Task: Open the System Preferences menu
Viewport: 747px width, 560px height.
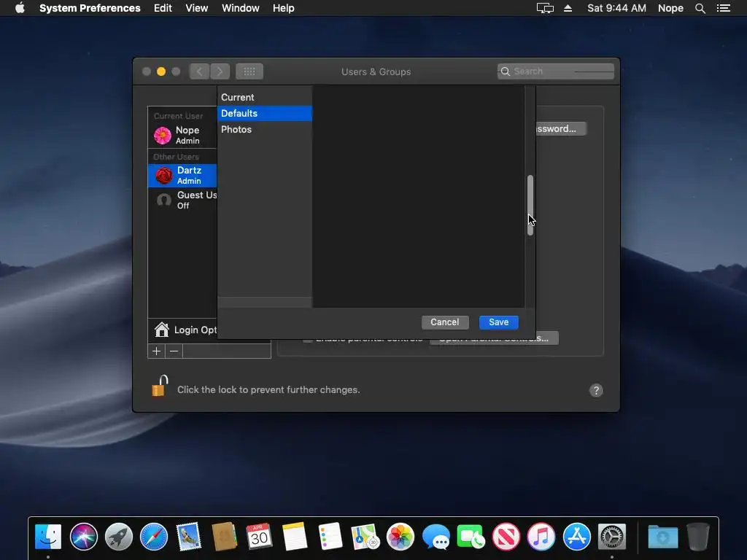Action: pyautogui.click(x=90, y=8)
